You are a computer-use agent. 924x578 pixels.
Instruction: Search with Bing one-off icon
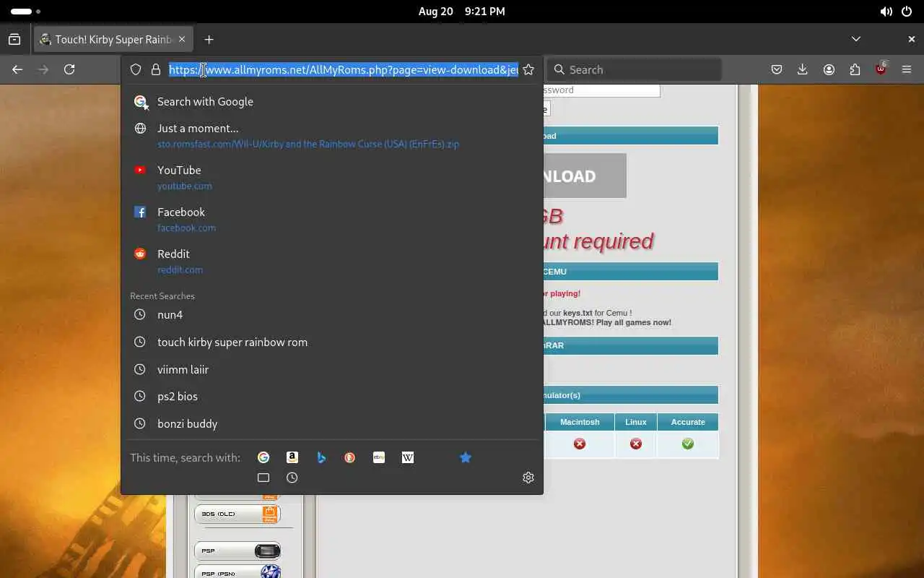coord(321,457)
